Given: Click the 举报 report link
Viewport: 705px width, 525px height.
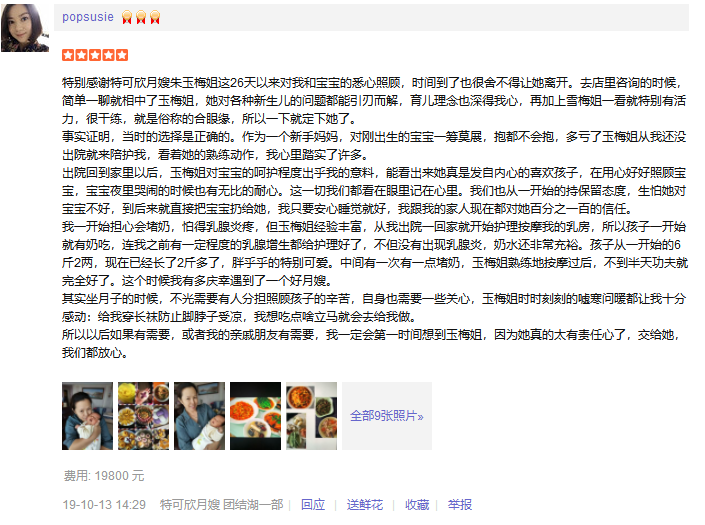Looking at the screenshot, I should coord(460,505).
